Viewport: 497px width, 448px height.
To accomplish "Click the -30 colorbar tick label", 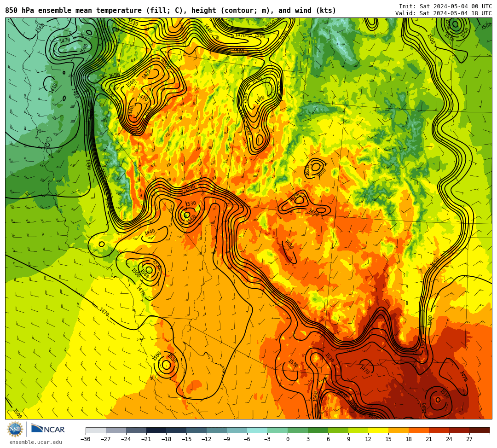I will 86,439.
